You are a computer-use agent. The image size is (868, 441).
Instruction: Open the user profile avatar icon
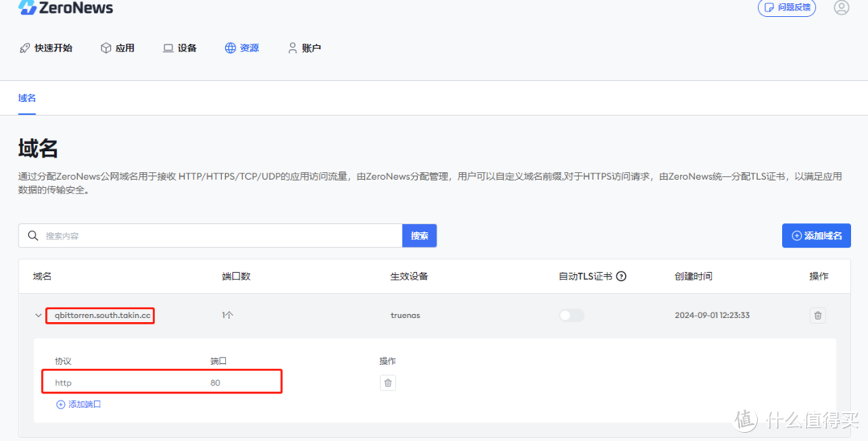point(841,7)
